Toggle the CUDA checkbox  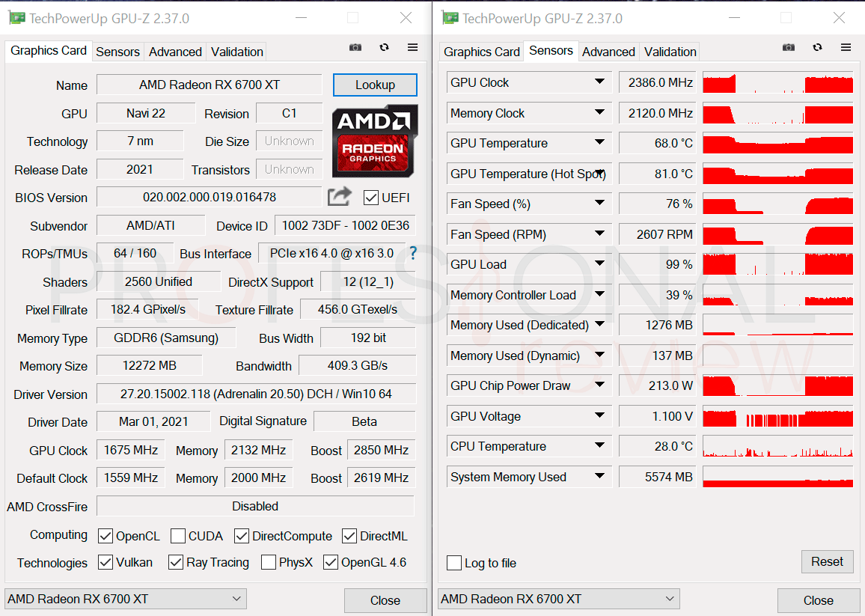pos(177,536)
